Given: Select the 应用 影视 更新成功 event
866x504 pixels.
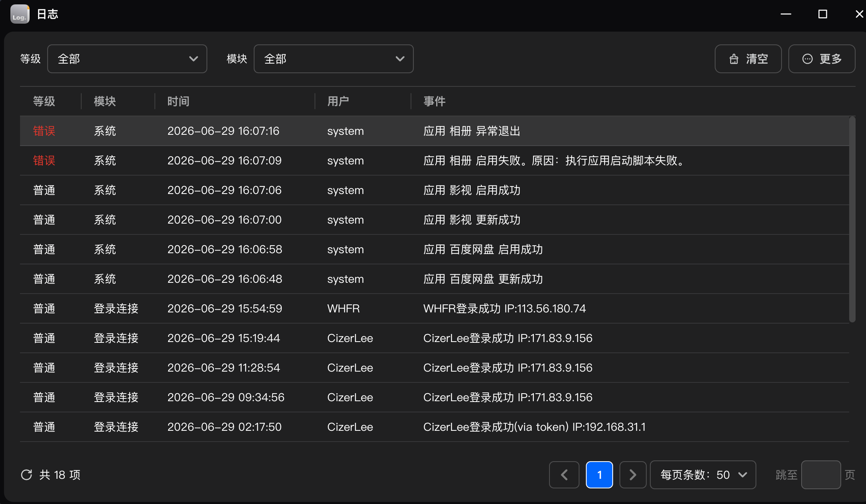Looking at the screenshot, I should (435, 220).
